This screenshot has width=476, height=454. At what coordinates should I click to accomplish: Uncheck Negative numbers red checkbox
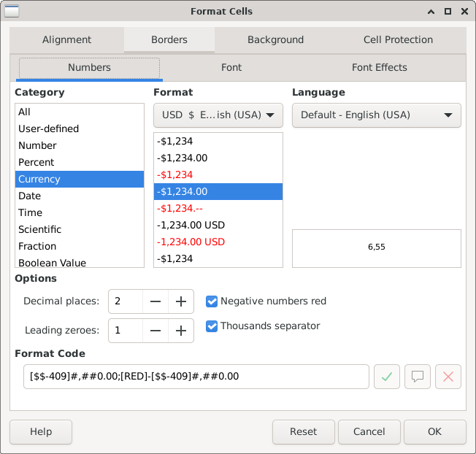tap(212, 301)
